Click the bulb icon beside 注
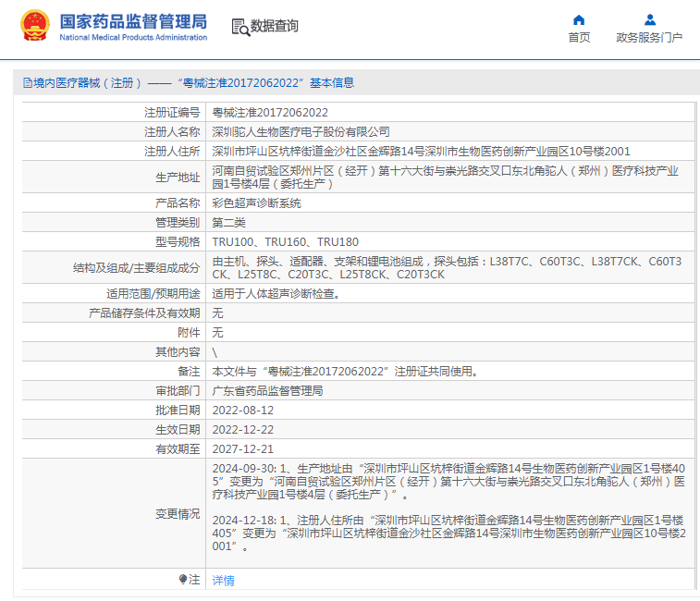 click(x=183, y=579)
